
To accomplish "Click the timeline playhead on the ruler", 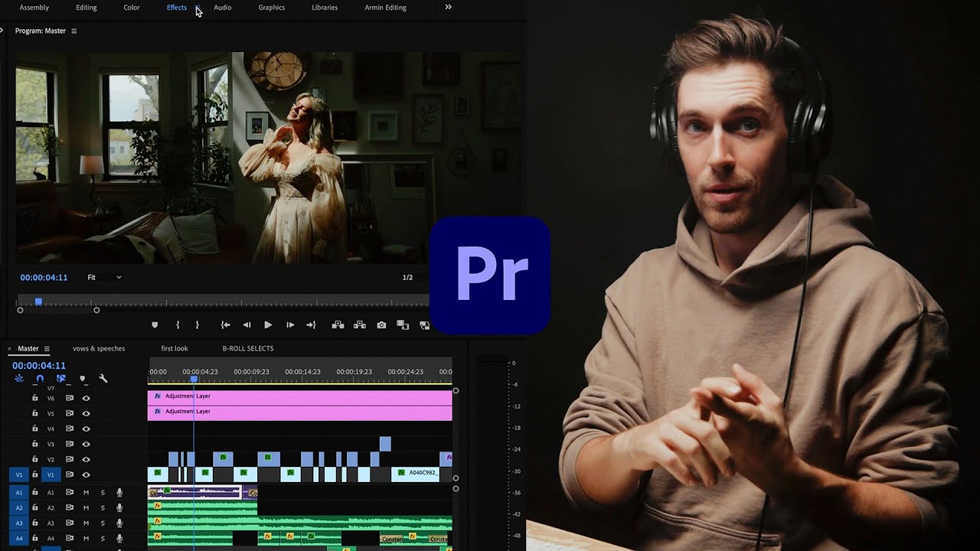I will tap(194, 379).
